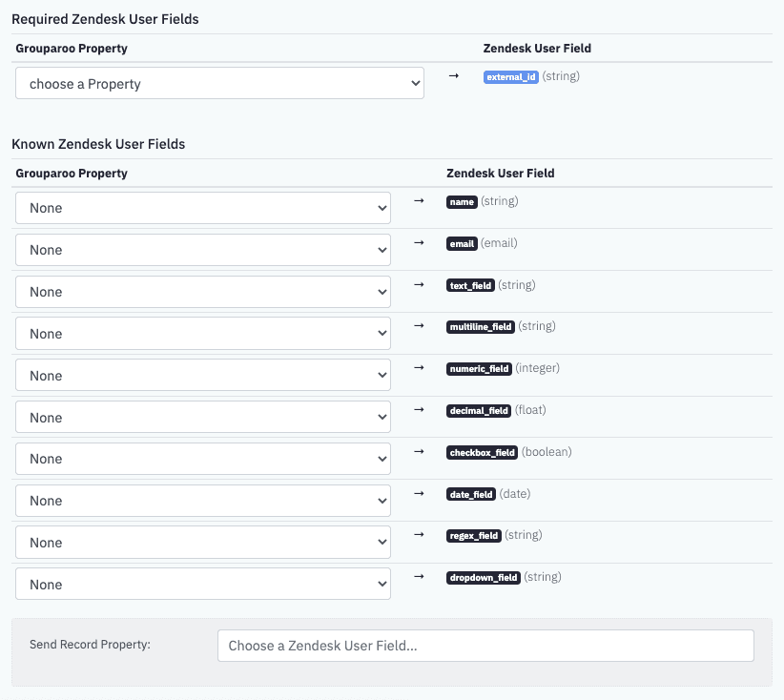Click the text_field badge

click(x=470, y=285)
